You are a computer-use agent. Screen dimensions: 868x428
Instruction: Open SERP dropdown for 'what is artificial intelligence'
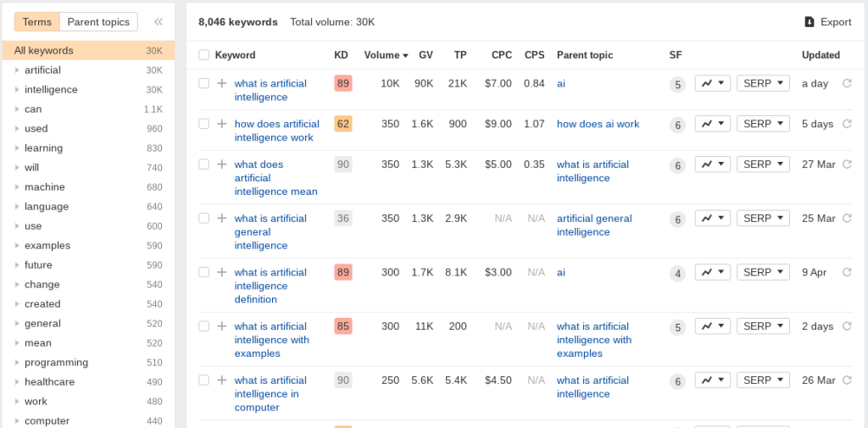click(x=763, y=84)
